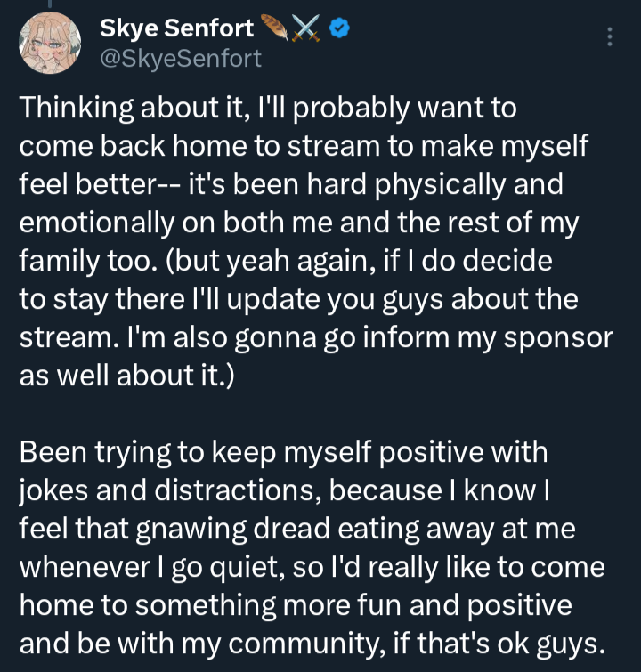Screen dimensions: 641x672
Task: Click the line "as well about it.)"
Action: [x=126, y=376]
